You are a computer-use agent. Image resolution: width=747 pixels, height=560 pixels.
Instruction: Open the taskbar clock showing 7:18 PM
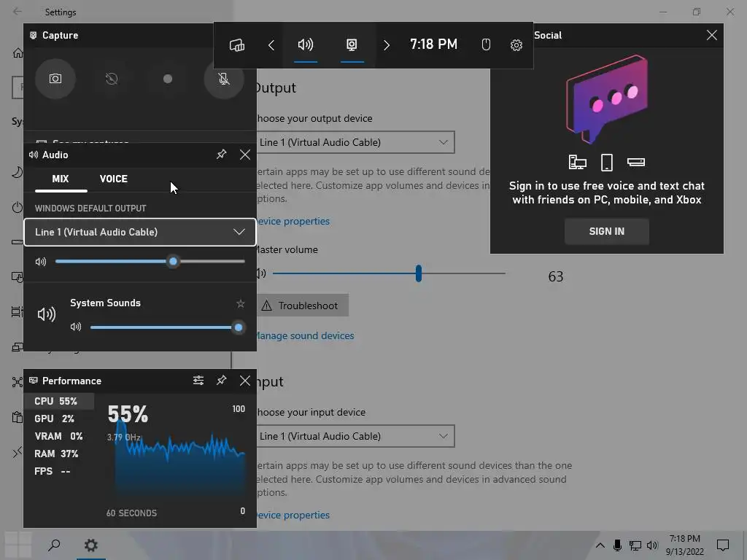684,545
